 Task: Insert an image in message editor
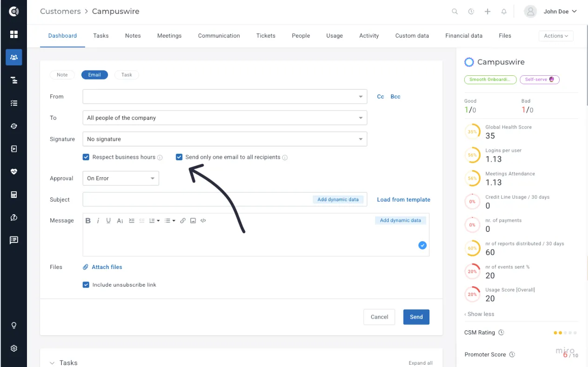click(x=193, y=221)
